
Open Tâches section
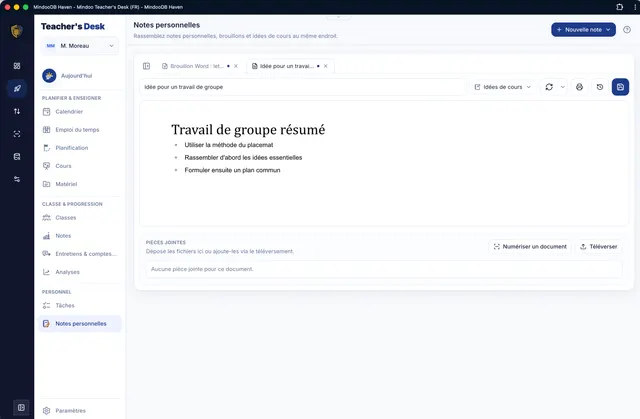point(80,306)
